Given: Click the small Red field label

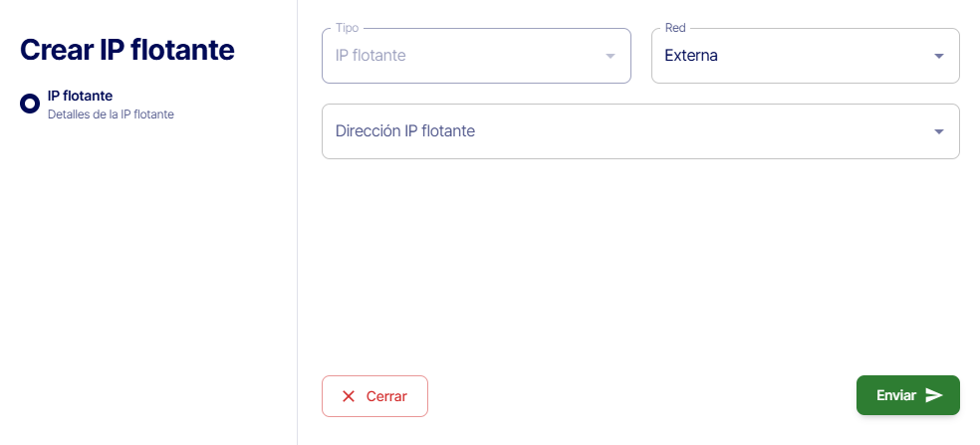Looking at the screenshot, I should pos(675,28).
